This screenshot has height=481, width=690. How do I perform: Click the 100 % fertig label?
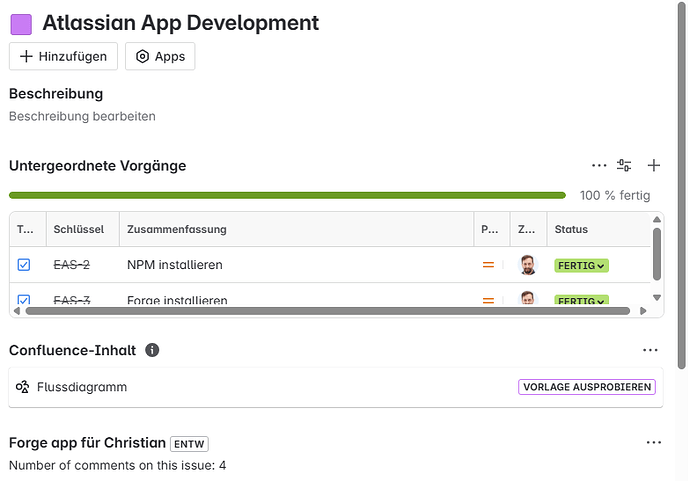click(x=615, y=195)
